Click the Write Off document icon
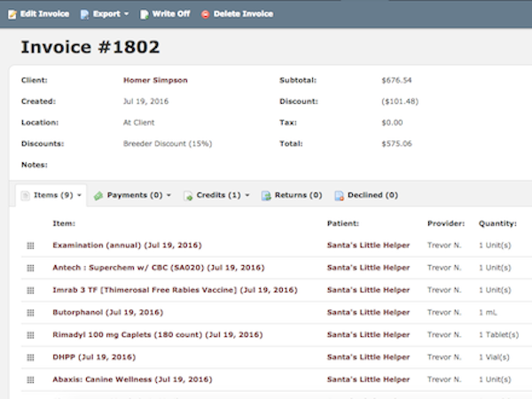Screen dimensions: 532x399 [x=145, y=14]
